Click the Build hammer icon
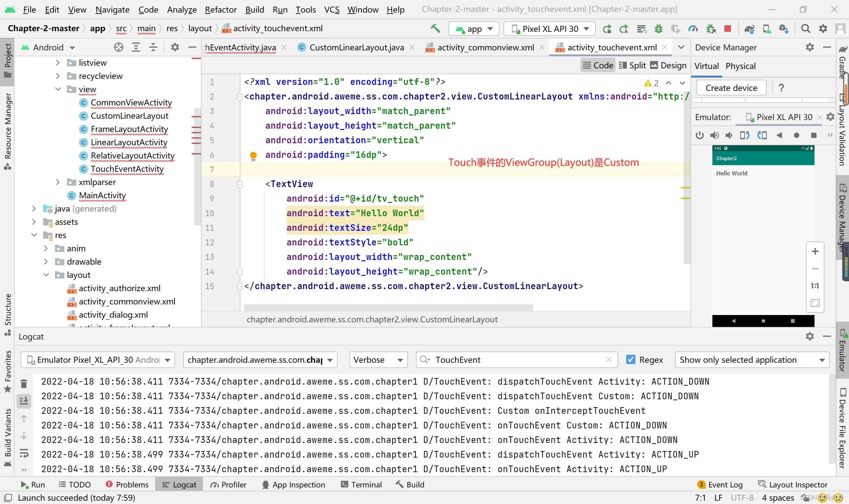The height and width of the screenshot is (504, 849). tap(435, 29)
